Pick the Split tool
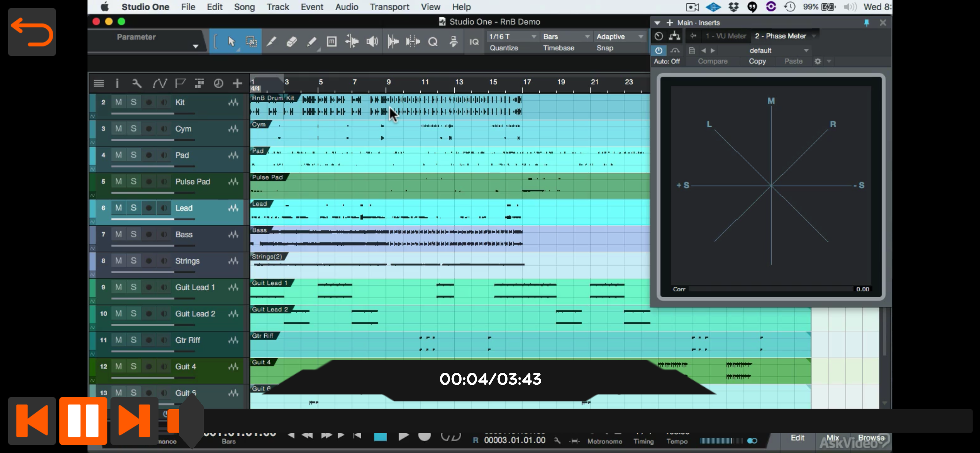The image size is (980, 453). coord(271,41)
